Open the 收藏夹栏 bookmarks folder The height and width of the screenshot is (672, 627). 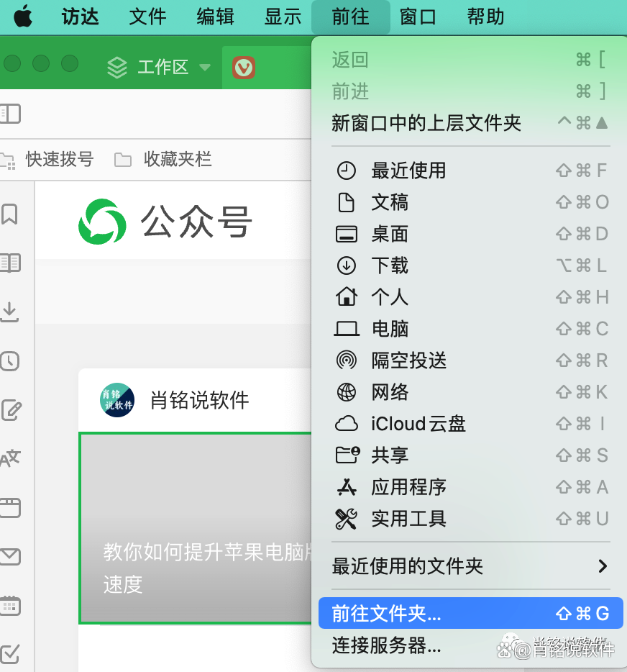(x=164, y=159)
